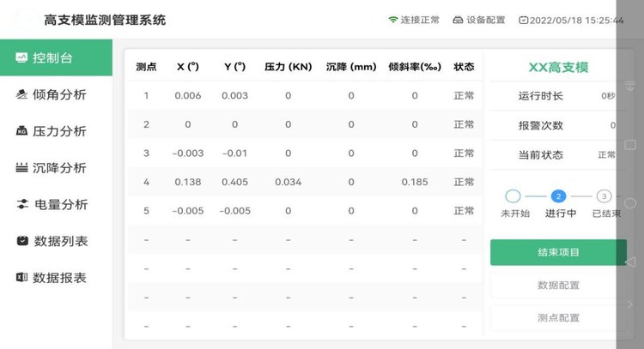This screenshot has width=644, height=349.
Task: Click the 压力分析 pressure KG icon
Action: [21, 131]
